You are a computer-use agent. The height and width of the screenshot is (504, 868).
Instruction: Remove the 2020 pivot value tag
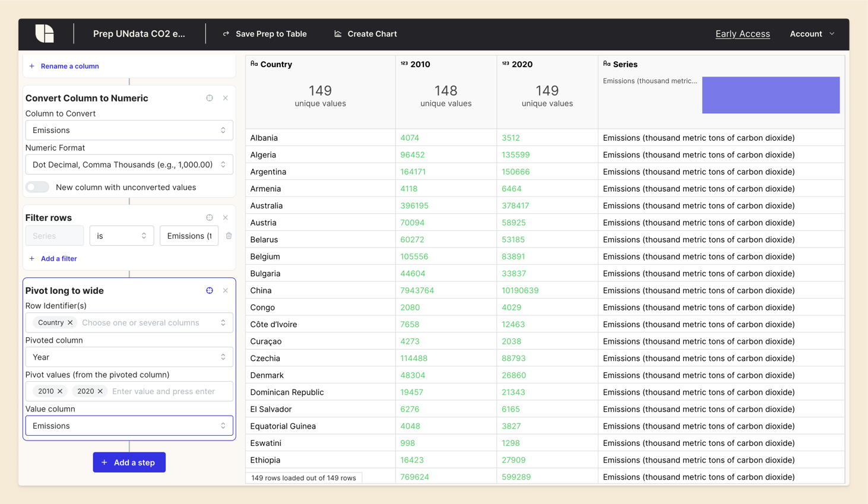[x=100, y=391]
